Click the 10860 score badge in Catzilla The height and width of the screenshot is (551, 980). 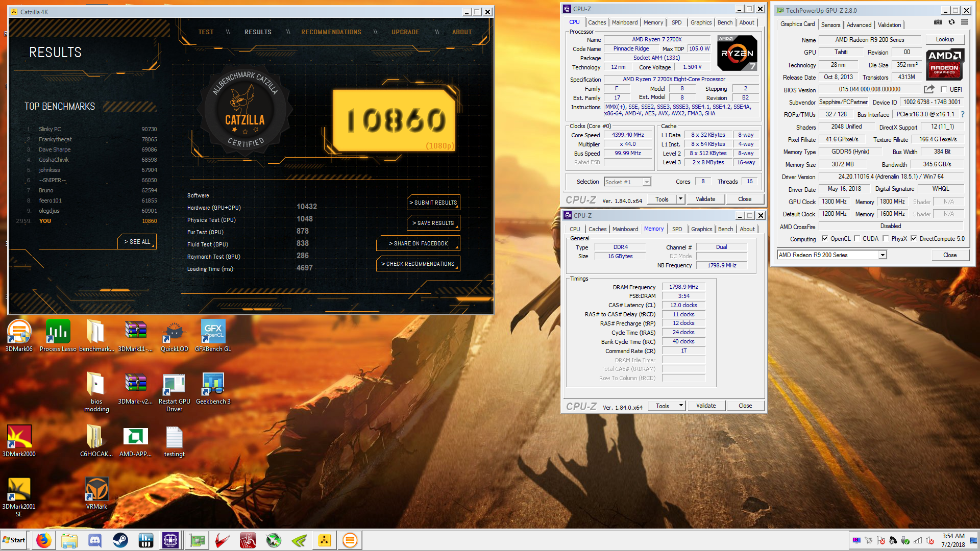394,120
